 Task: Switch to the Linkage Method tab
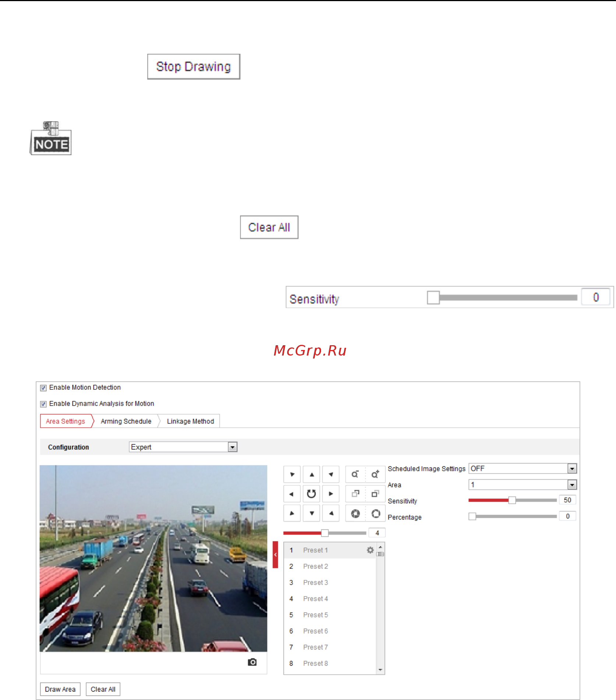point(190,421)
